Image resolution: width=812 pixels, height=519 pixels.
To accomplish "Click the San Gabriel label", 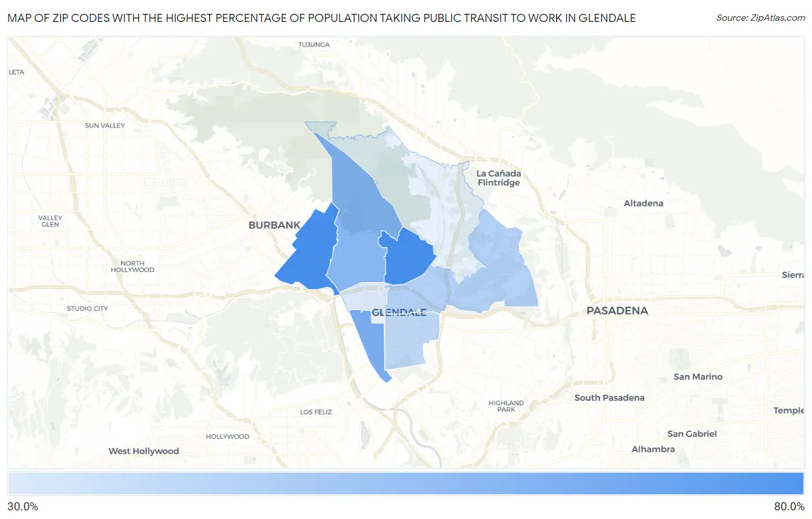I will point(692,434).
